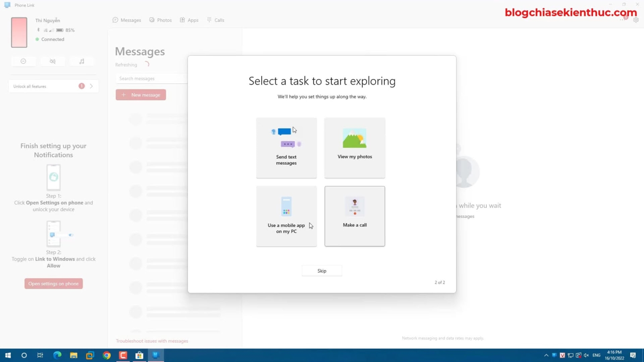Switch to the Calls tab
Screen dimensions: 644x362
[x=215, y=20]
